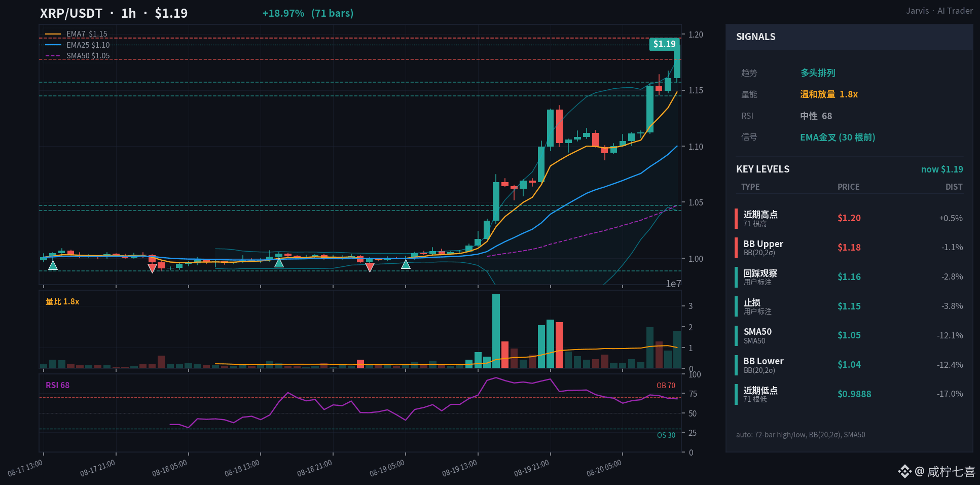The height and width of the screenshot is (485, 980).
Task: Click the KEY LEVELS heading
Action: pos(763,169)
